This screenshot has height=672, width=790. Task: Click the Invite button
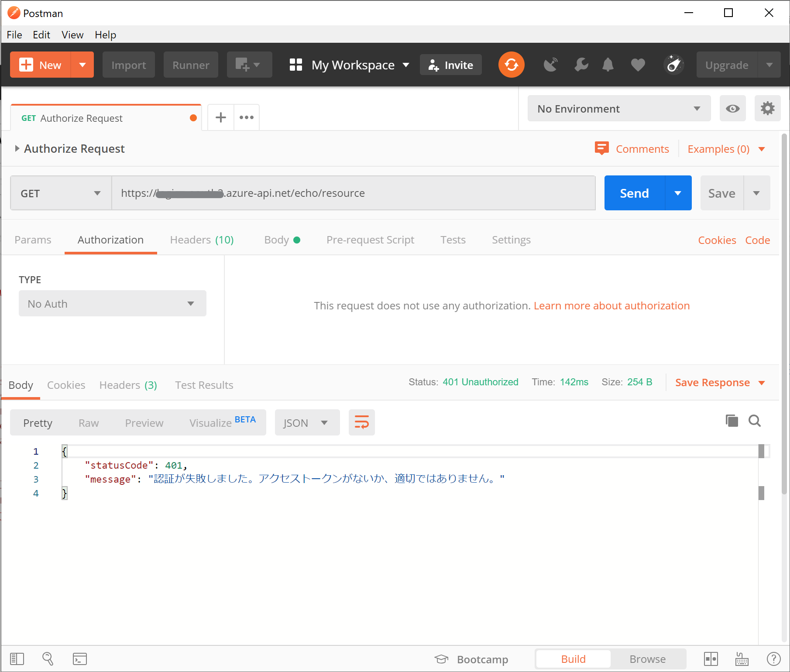450,65
